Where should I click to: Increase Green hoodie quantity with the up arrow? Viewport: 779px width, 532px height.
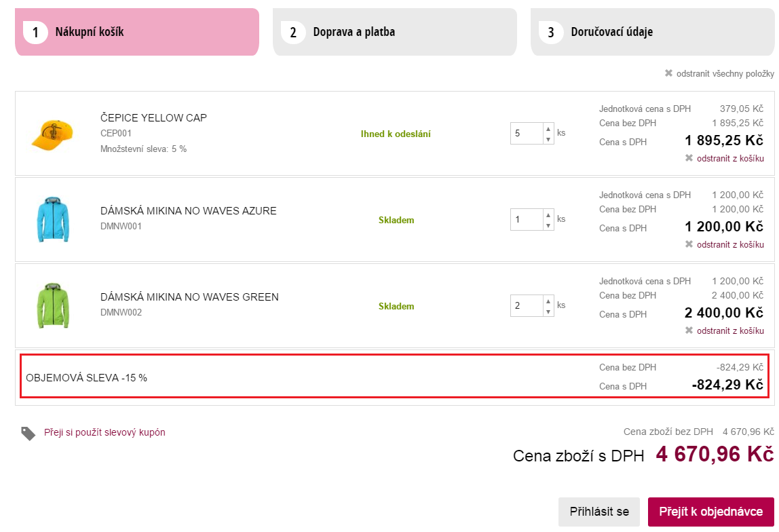coord(548,301)
